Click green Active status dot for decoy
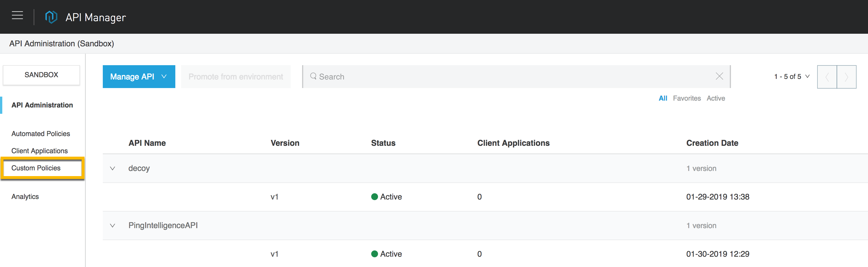This screenshot has height=267, width=868. (374, 197)
